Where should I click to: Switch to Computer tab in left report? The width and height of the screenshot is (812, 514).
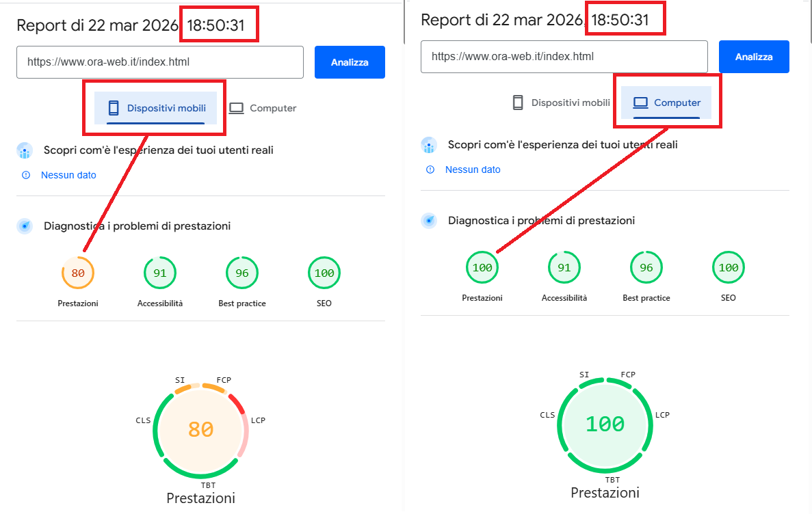[x=263, y=108]
